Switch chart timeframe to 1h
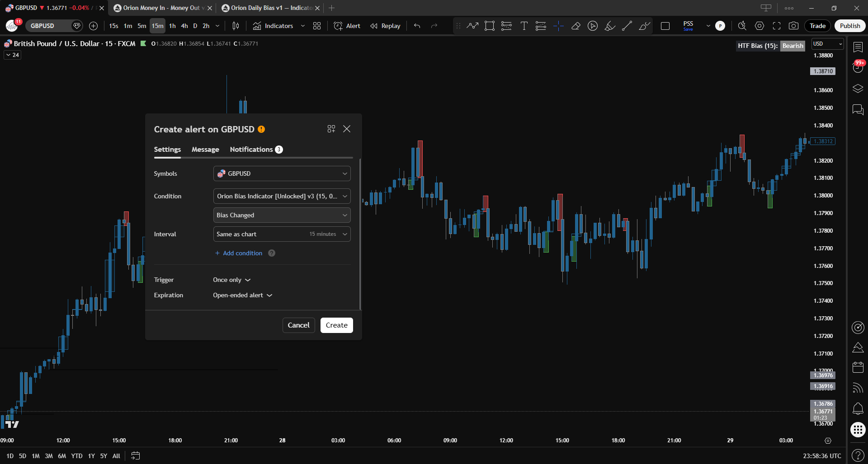 point(172,26)
